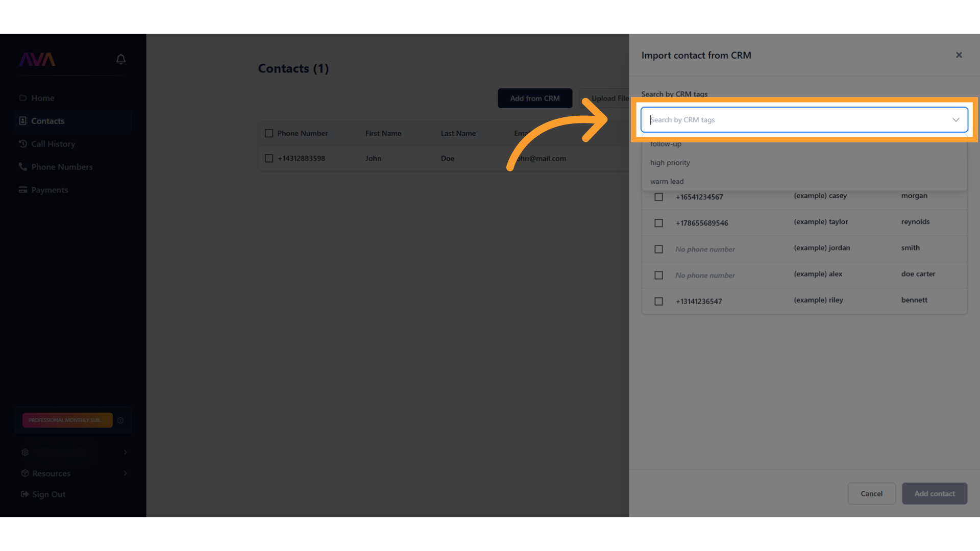Navigate to Home in sidebar
980x551 pixels.
coord(42,98)
